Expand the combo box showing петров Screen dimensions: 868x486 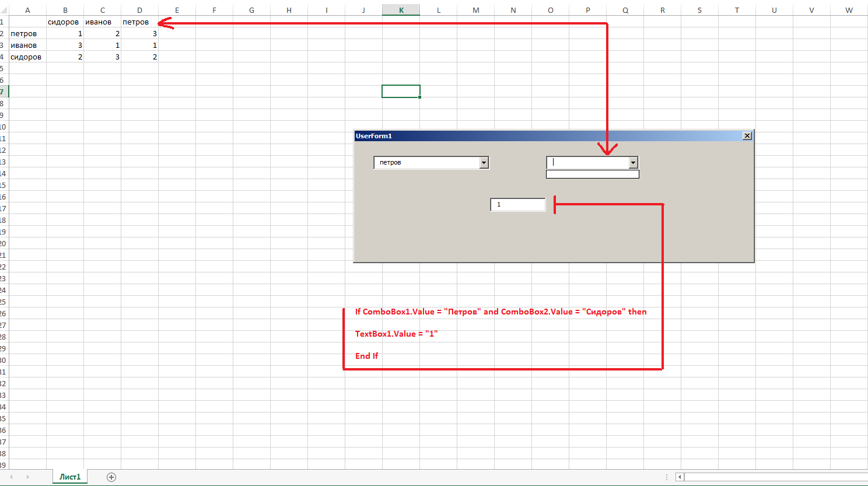pyautogui.click(x=484, y=163)
